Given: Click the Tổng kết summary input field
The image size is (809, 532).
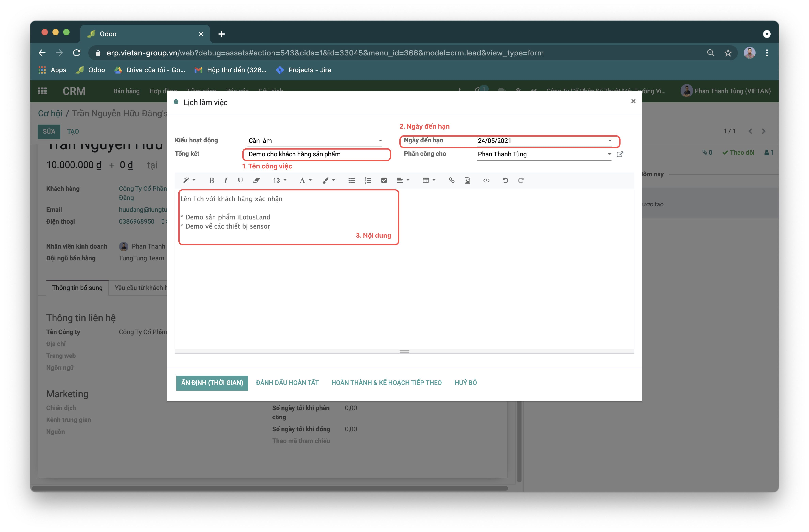Looking at the screenshot, I should (x=316, y=154).
